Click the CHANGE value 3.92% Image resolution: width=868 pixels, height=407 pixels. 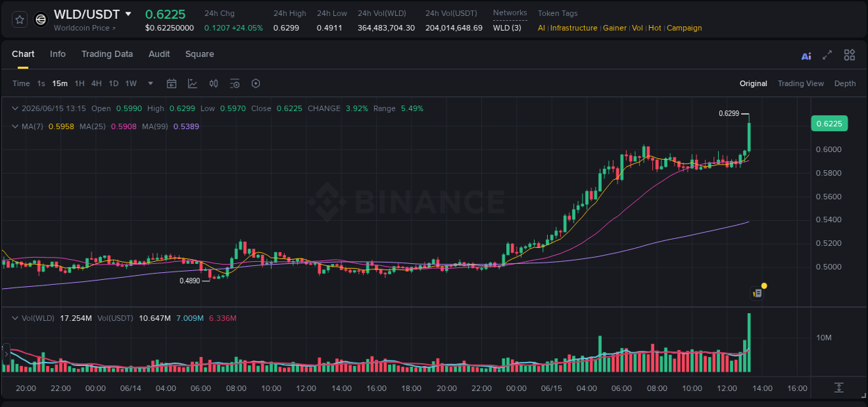(357, 108)
